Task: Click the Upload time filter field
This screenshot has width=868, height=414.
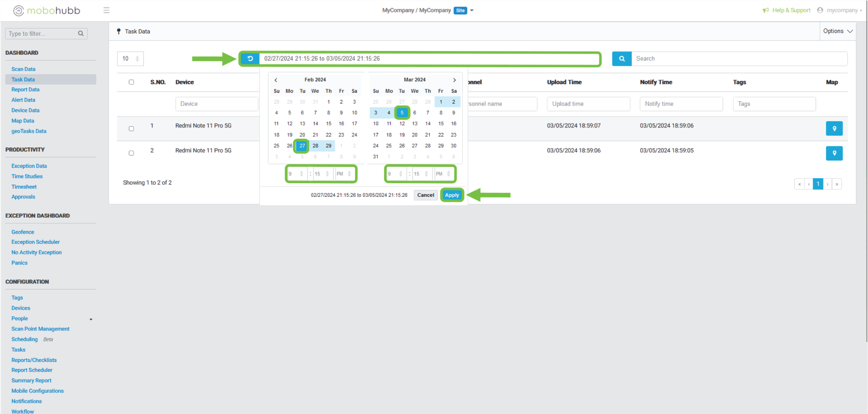Action: point(588,104)
